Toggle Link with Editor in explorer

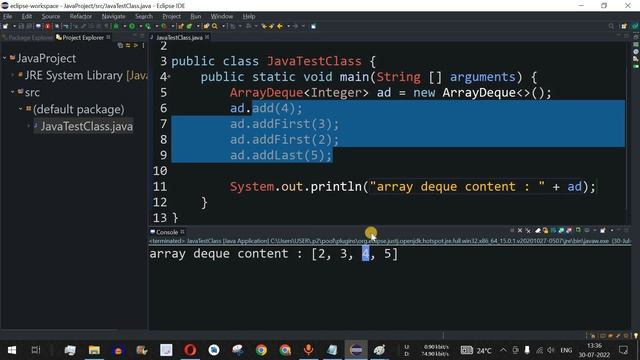pos(128,45)
